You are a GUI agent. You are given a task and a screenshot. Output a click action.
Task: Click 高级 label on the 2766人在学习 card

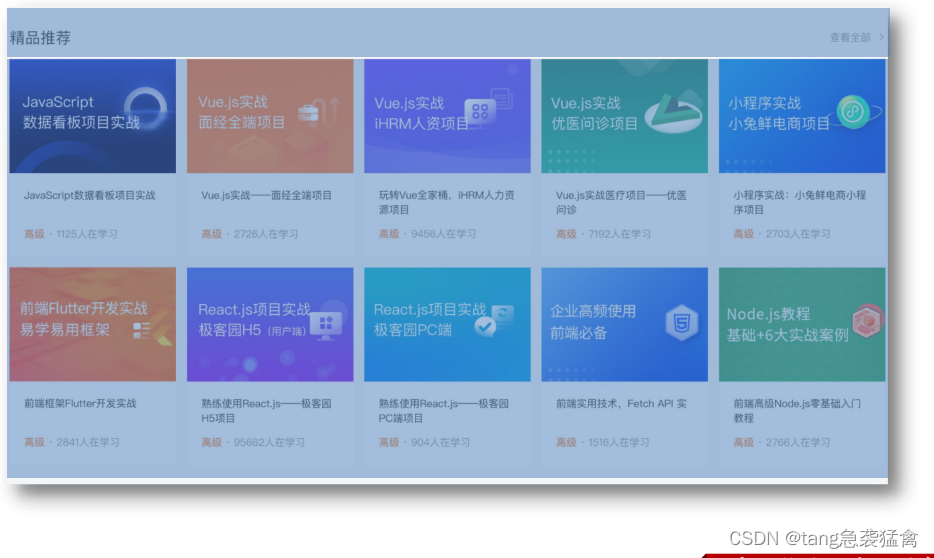pyautogui.click(x=743, y=442)
